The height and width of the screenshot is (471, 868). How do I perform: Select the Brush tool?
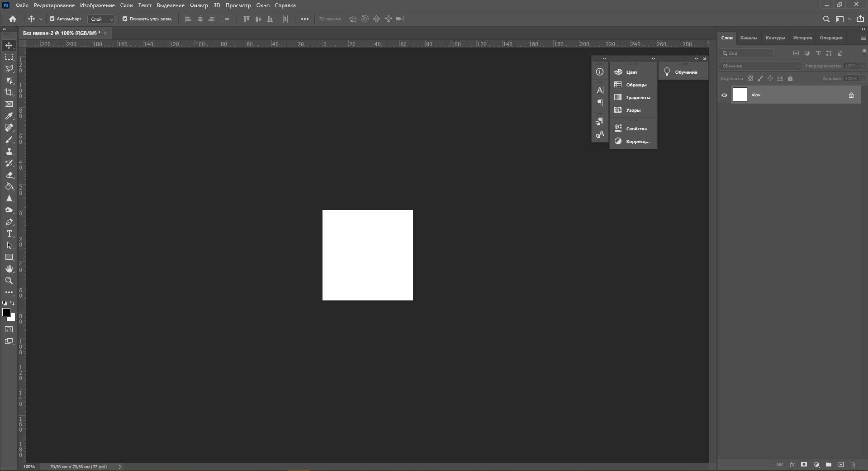[x=9, y=139]
